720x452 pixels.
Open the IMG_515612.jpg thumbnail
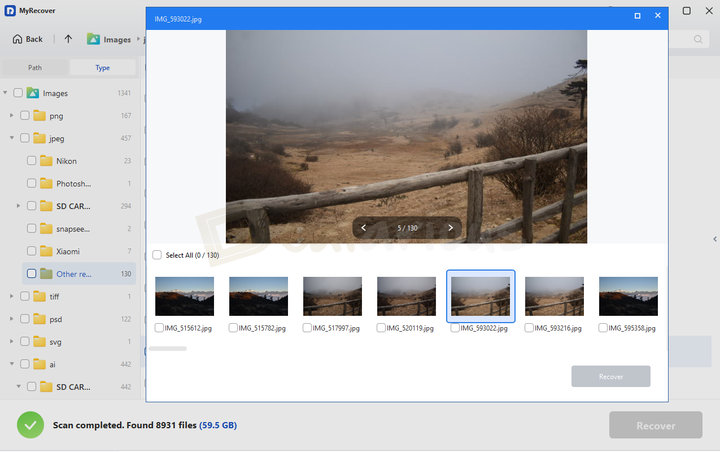coord(185,296)
